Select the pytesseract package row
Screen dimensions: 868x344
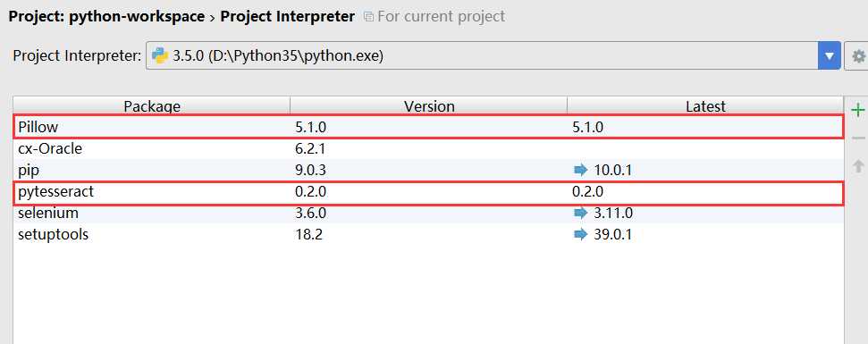click(x=428, y=192)
